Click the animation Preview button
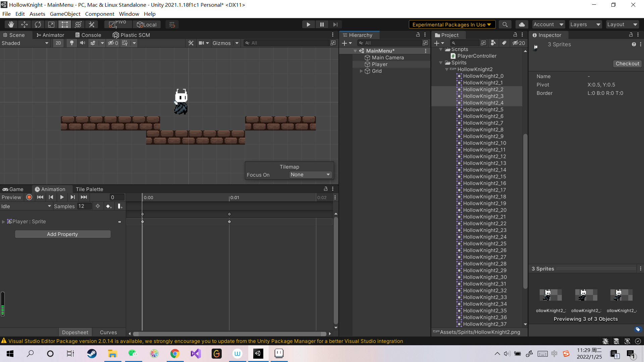 pos(11,197)
